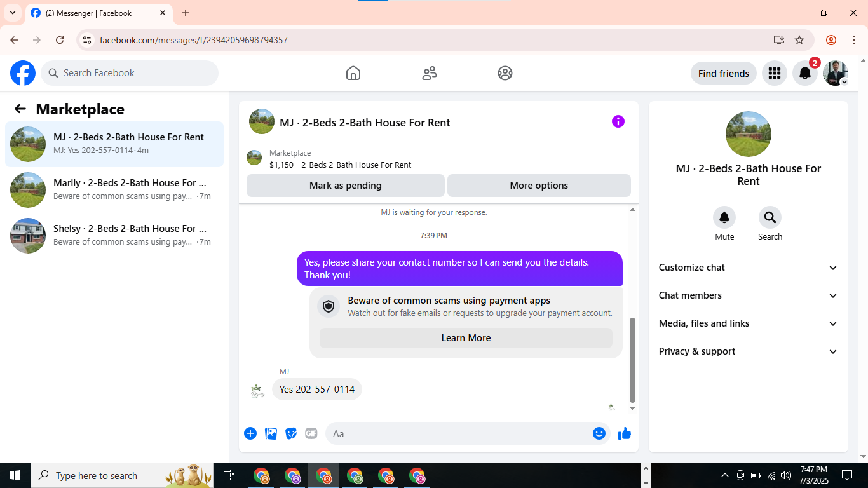Select MJ conversation in Marketplace list
Screen dimensions: 868x488
click(114, 144)
